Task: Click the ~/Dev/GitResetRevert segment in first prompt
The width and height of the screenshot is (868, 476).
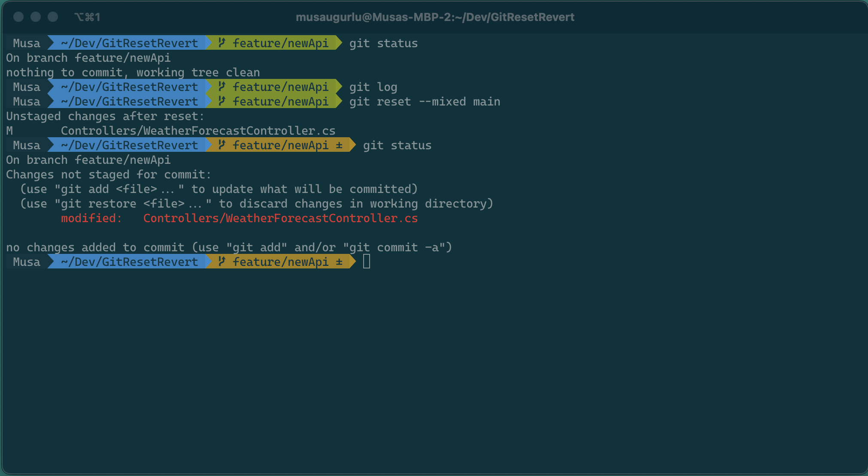Action: pos(129,43)
